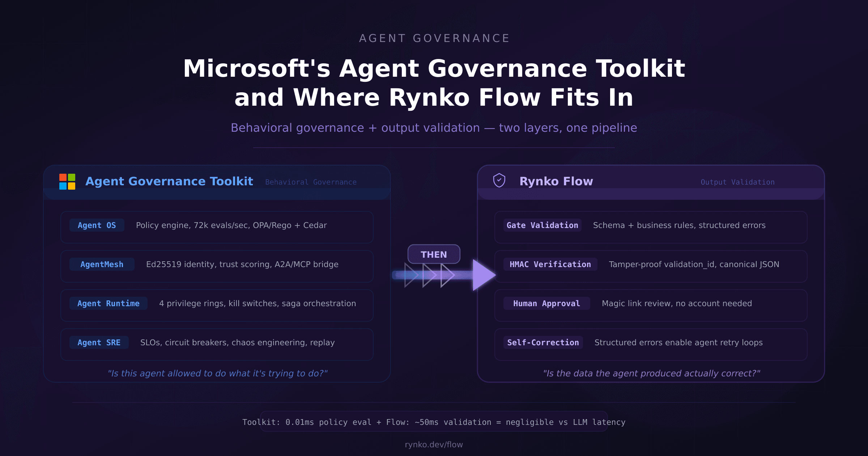Viewport: 868px width, 456px height.
Task: Expand the THEN connector pill
Action: click(x=434, y=254)
